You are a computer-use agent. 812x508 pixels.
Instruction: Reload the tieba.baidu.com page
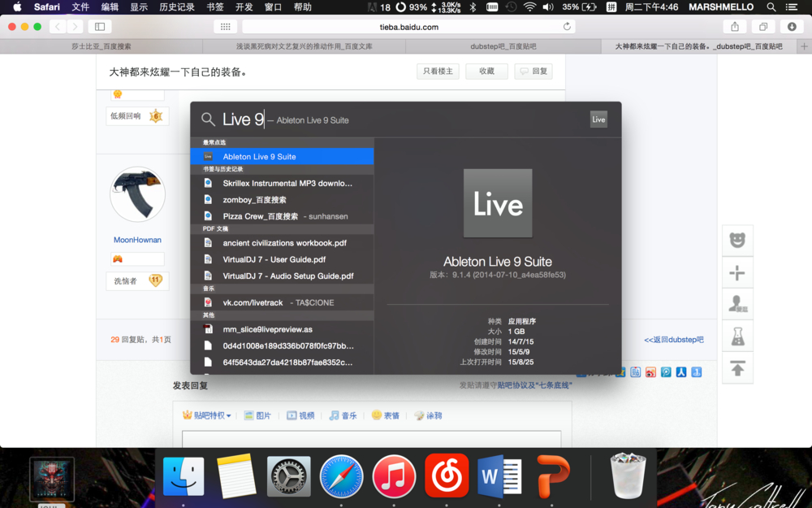coord(567,27)
